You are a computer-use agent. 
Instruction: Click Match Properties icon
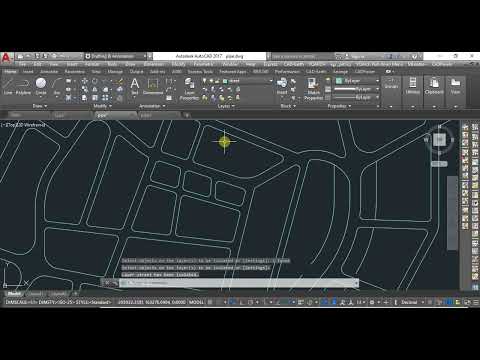313,89
